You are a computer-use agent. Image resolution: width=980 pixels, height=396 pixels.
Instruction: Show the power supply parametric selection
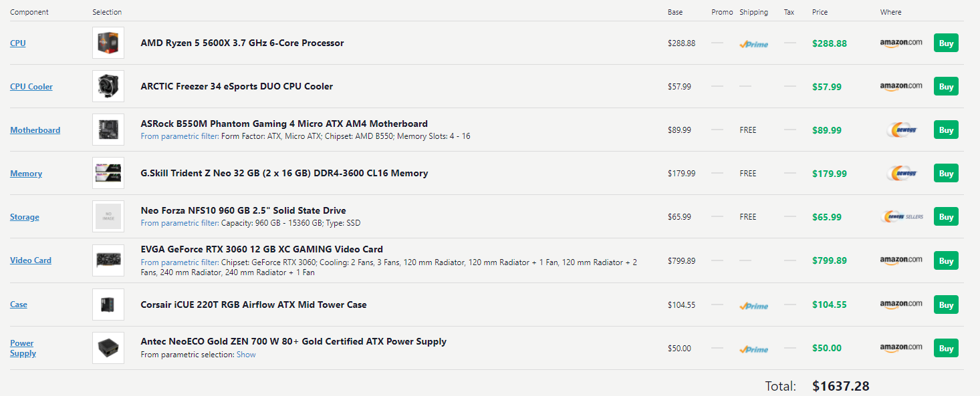click(246, 355)
